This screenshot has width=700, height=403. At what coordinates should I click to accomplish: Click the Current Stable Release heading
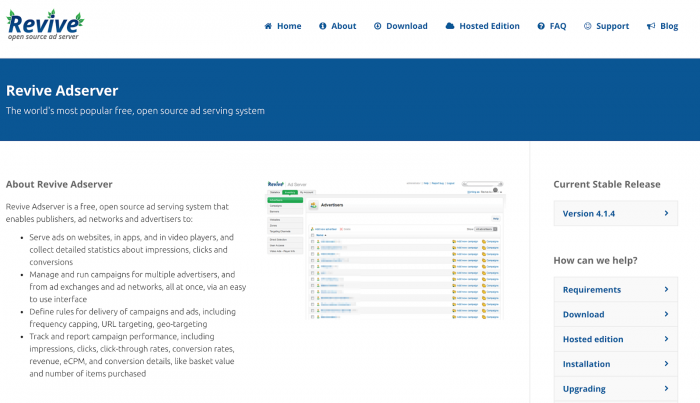pos(607,184)
